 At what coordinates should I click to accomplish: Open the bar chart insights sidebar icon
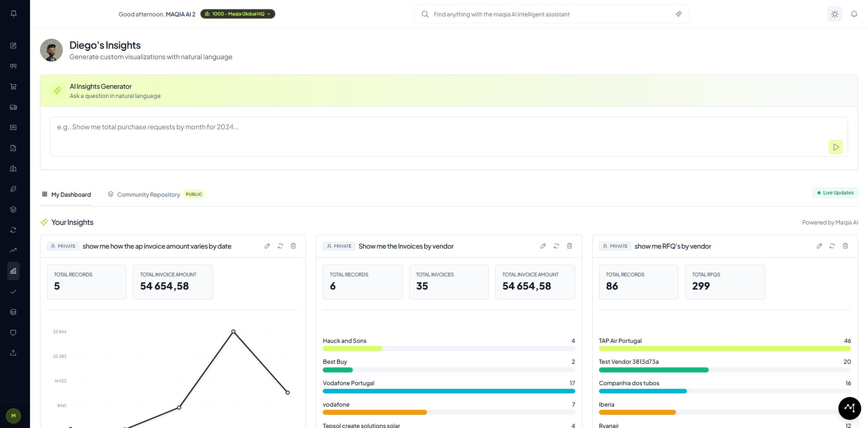(13, 271)
